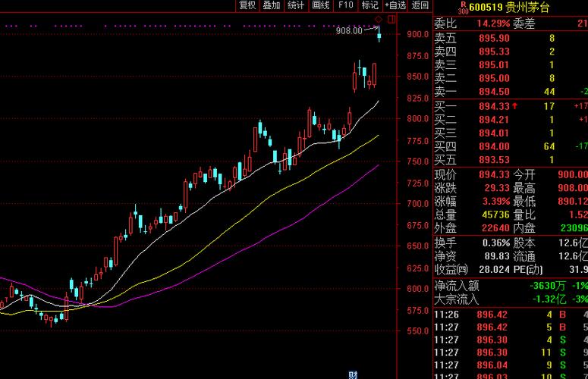Click the 叠加 overlay button

pos(271,5)
